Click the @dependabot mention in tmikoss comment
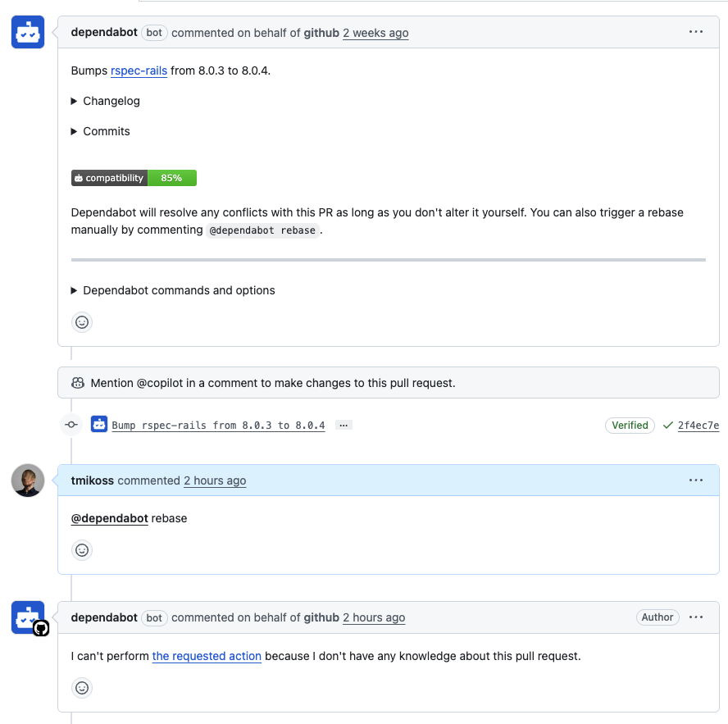The image size is (728, 724). (110, 518)
